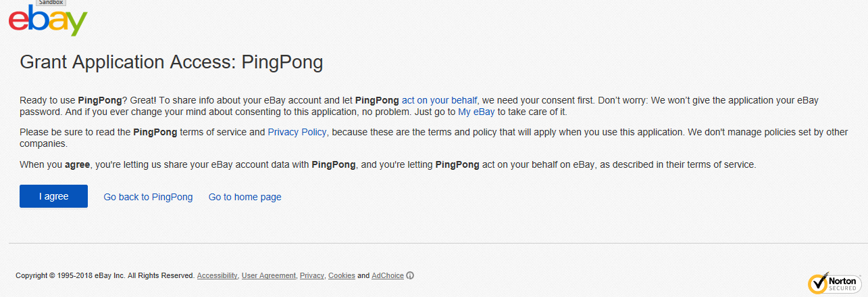This screenshot has width=868, height=297.
Task: Click the AdChoice text link
Action: (x=387, y=276)
